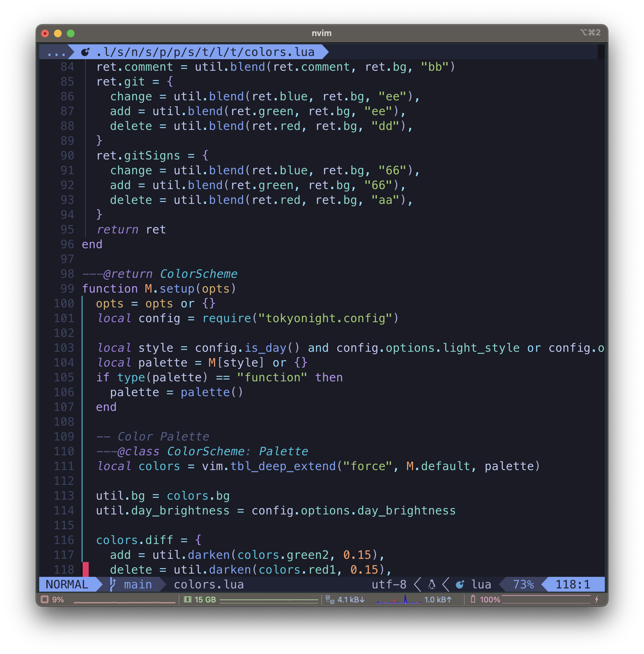Click the NORMAL mode indicator

(67, 585)
